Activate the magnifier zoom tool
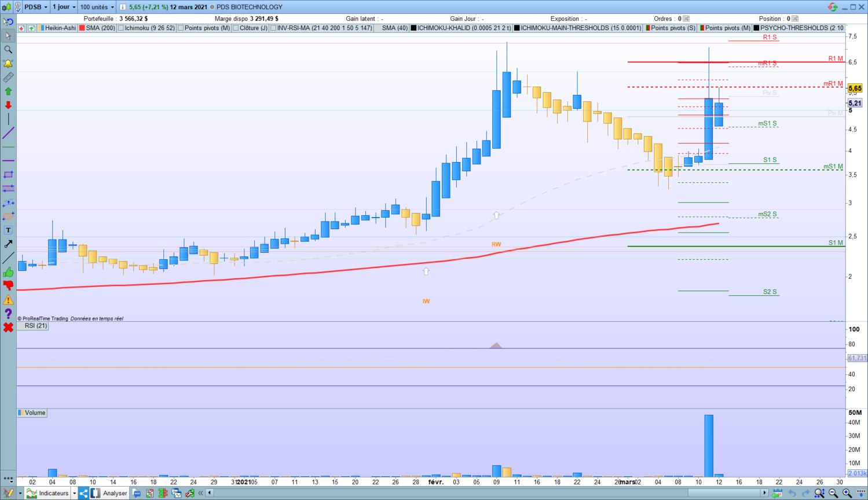Image resolution: width=868 pixels, height=500 pixels. [x=8, y=50]
